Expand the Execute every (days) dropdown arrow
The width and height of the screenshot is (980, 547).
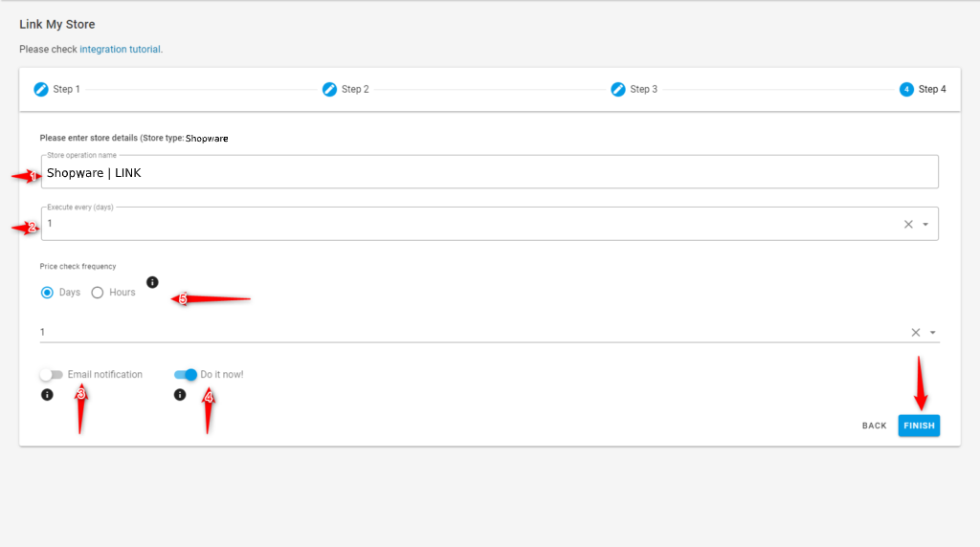(925, 224)
